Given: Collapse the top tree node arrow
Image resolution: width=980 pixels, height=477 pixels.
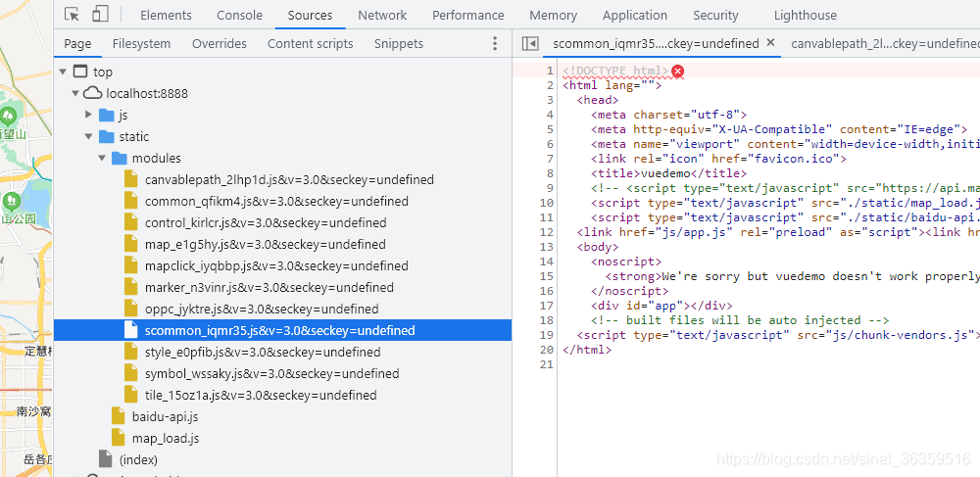Looking at the screenshot, I should point(63,72).
